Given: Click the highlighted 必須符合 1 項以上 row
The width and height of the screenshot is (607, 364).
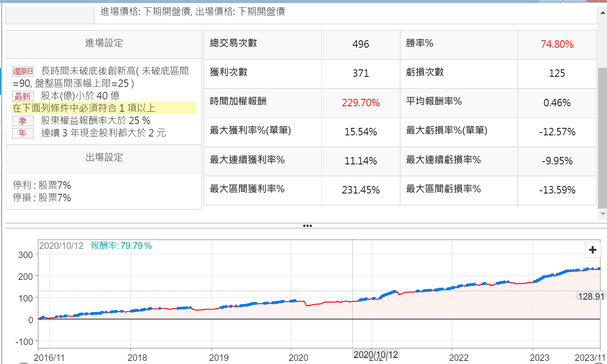Looking at the screenshot, I should [x=104, y=108].
